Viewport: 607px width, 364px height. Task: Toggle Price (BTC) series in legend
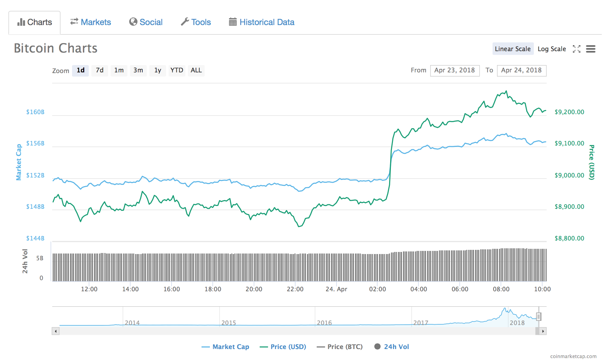pos(340,347)
